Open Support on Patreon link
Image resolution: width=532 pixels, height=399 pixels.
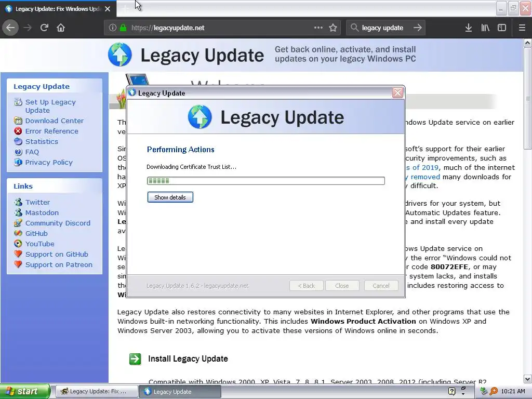[59, 264]
